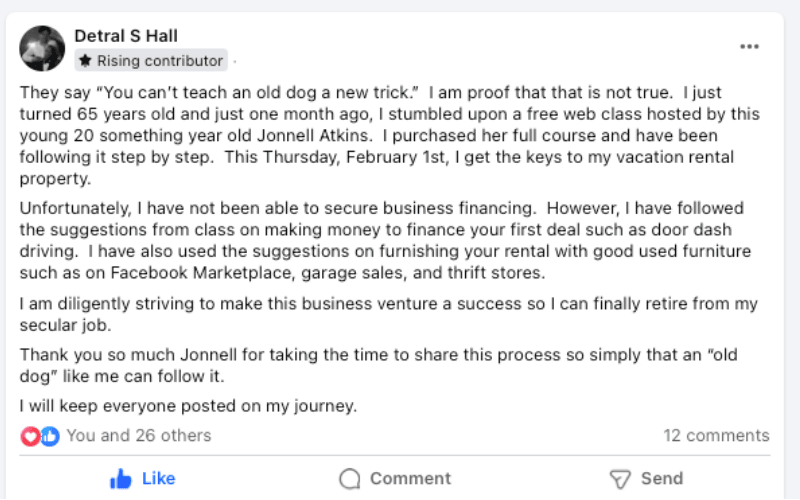Open the three-dots post options menu
The height and width of the screenshot is (500, 800).
749,46
